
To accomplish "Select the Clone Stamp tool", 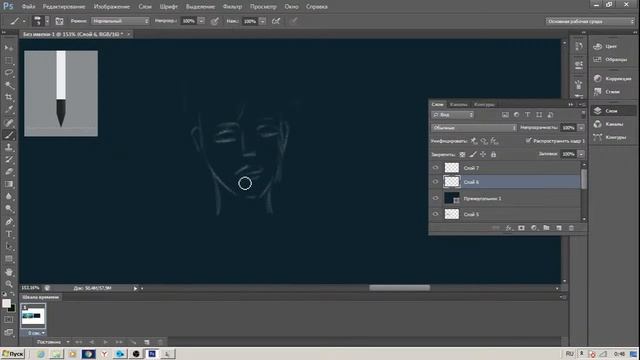I will 9,147.
